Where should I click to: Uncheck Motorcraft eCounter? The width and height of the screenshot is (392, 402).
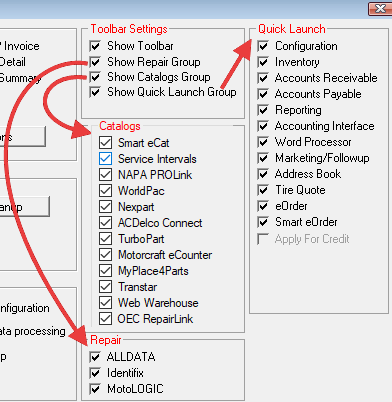coord(105,255)
